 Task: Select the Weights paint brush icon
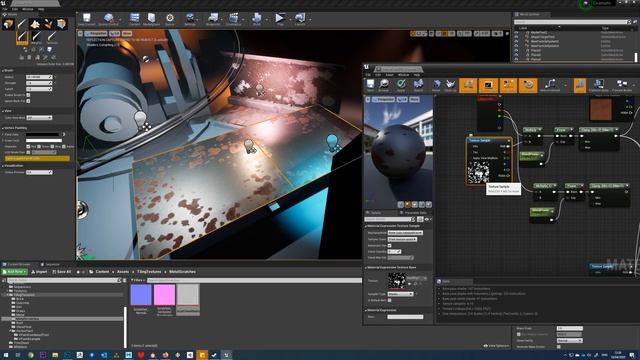click(36, 38)
